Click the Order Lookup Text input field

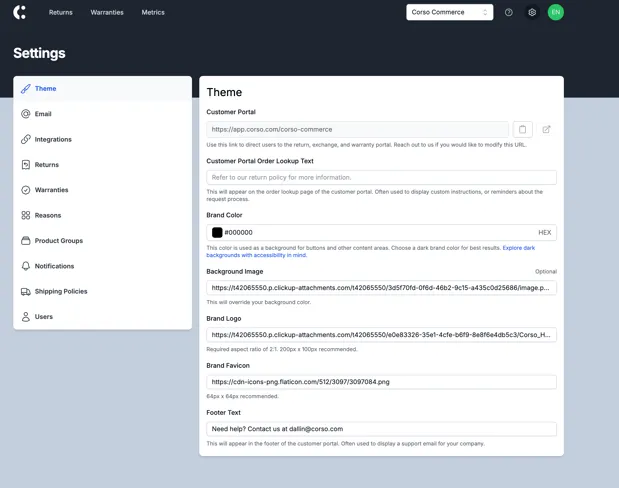click(x=381, y=177)
